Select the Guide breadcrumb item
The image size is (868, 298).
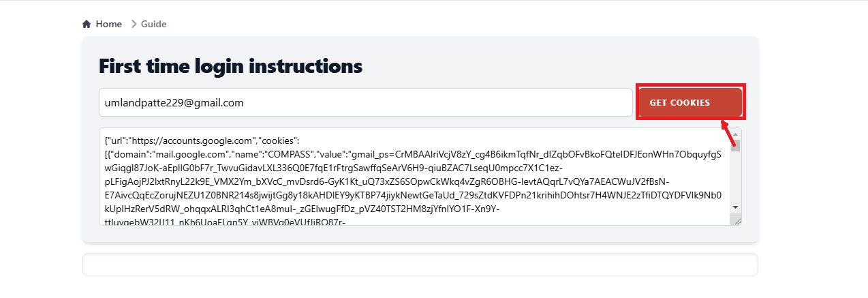153,25
